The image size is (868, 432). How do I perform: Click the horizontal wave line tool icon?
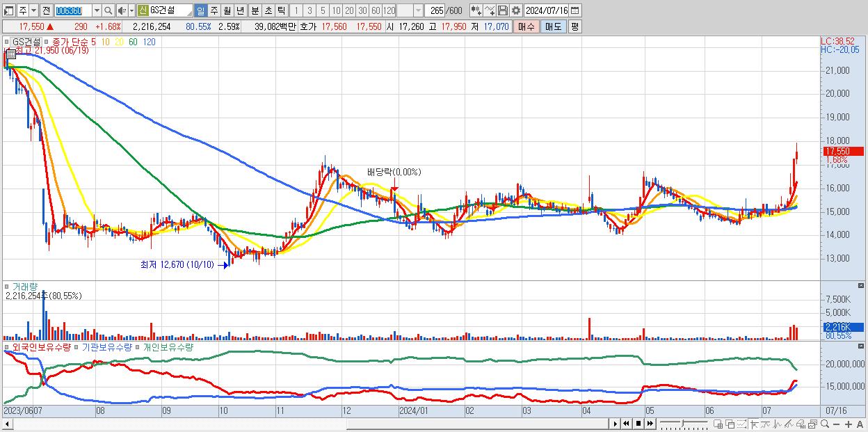pos(766,424)
